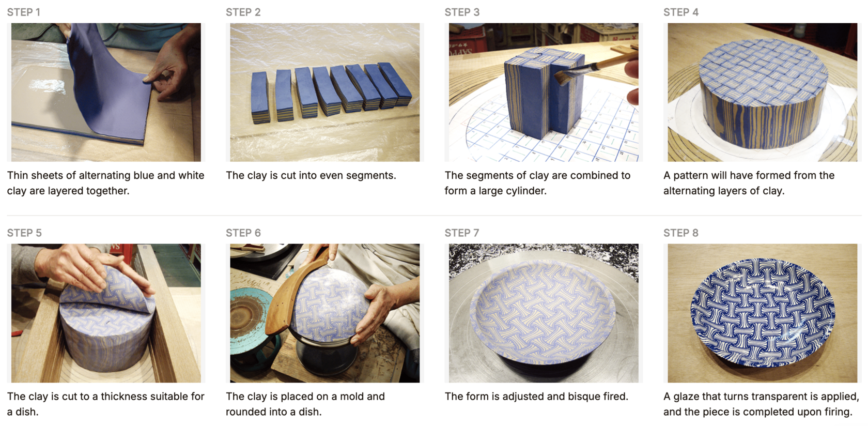This screenshot has width=868, height=426.
Task: Open the Step 1 layered clay sheets photo
Action: click(x=106, y=92)
